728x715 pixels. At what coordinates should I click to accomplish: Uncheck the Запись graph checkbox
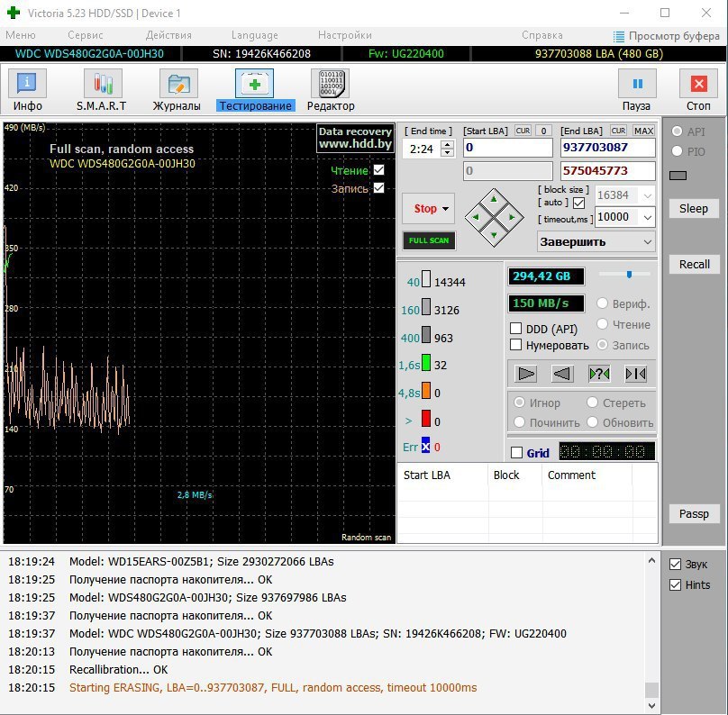click(378, 188)
